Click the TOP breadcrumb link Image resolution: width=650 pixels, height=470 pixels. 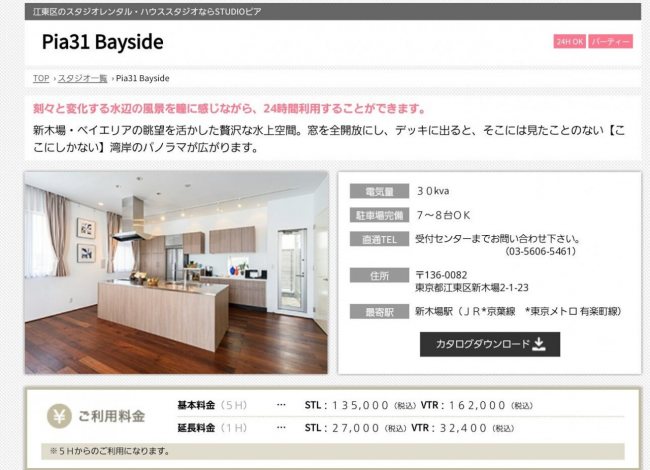(x=41, y=78)
